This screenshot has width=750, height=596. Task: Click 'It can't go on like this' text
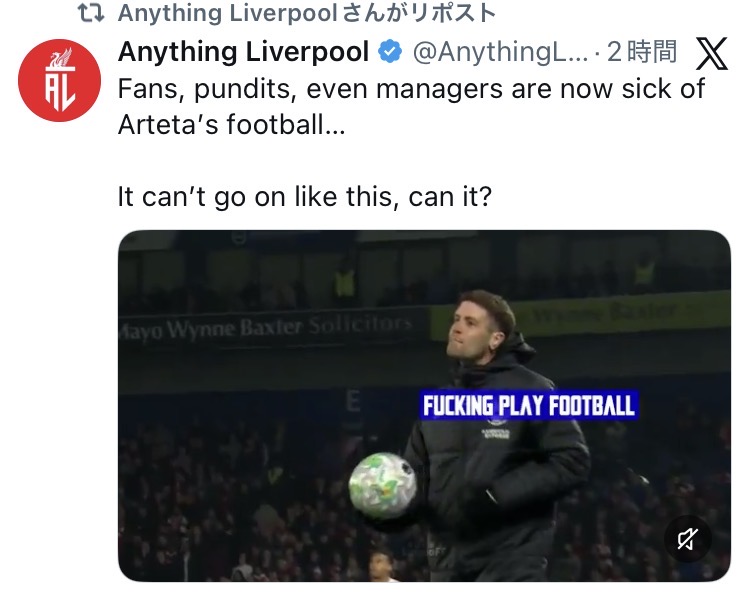coord(304,196)
